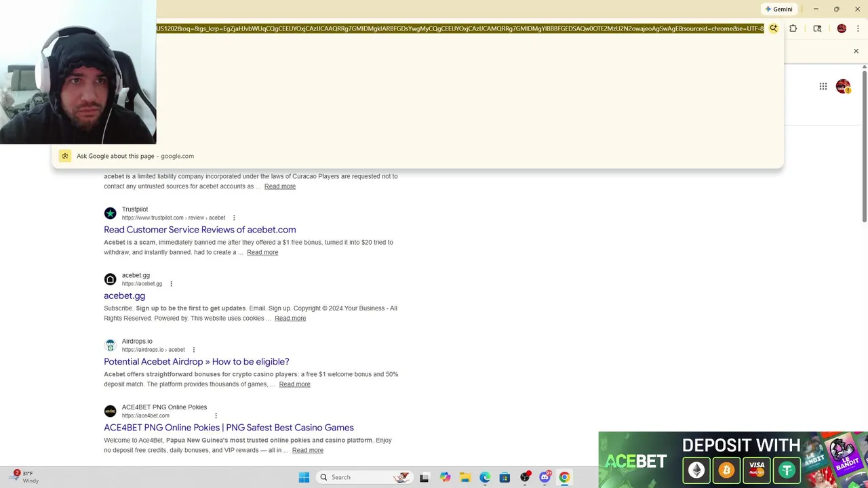Open the Google apps grid icon
Screen dimensions: 868x488
coord(823,86)
